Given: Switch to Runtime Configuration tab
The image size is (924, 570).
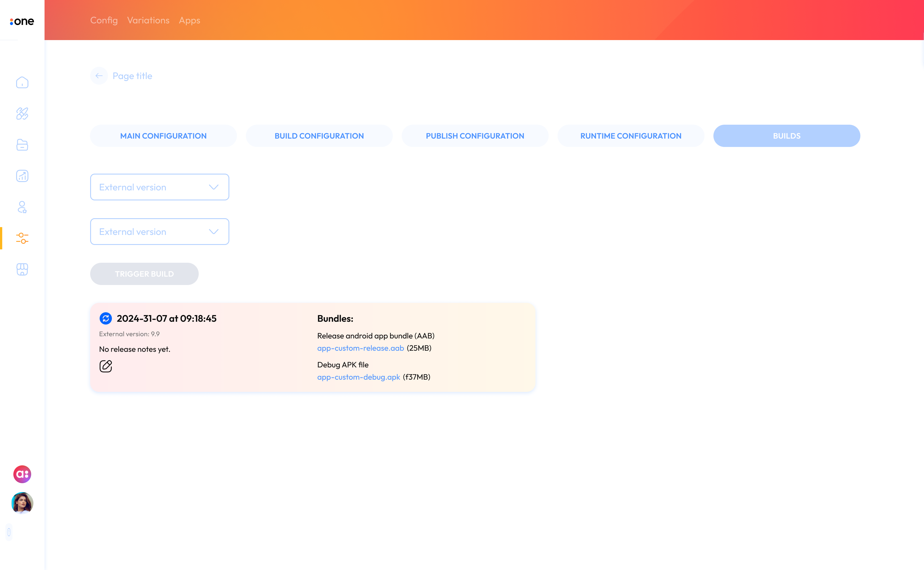Looking at the screenshot, I should click(x=631, y=136).
